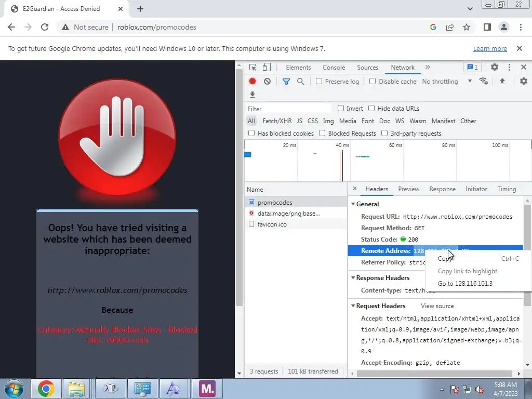This screenshot has width=532, height=399.
Task: Select the data:image/png request row
Action: [296, 214]
